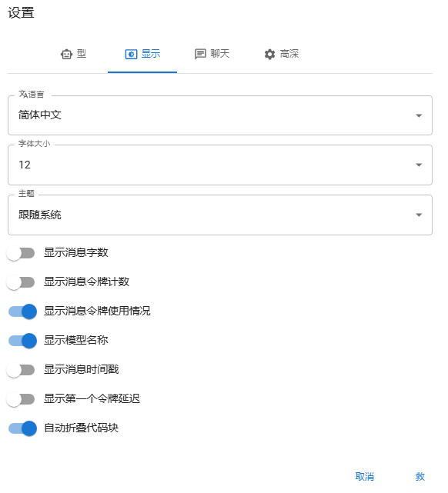Toggle 显示消息字数 switch on
This screenshot has height=493, width=448.
[22, 253]
